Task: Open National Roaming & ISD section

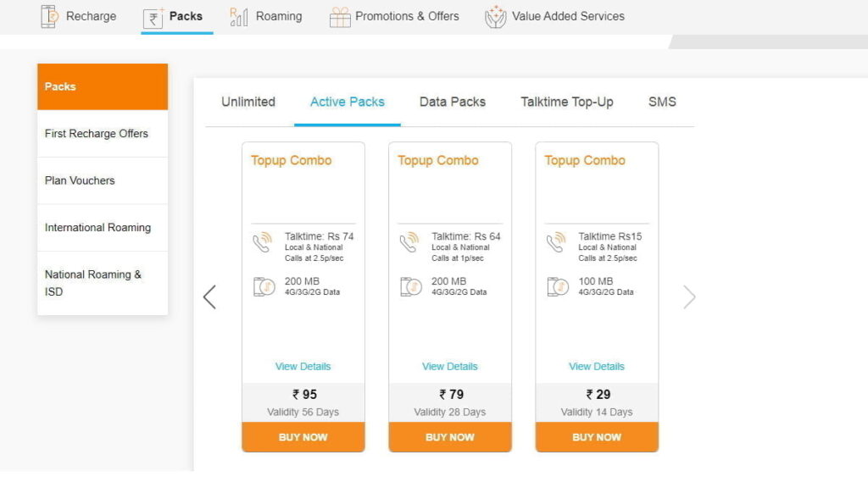Action: (103, 283)
